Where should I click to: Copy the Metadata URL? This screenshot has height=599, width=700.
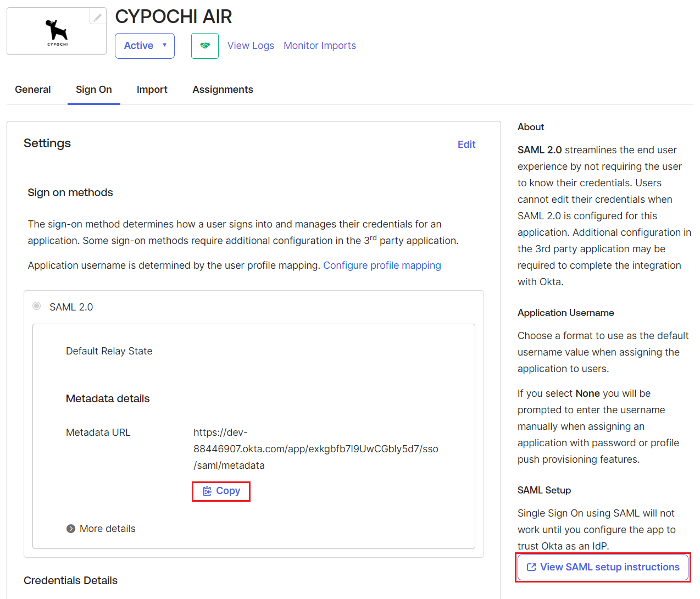(x=221, y=491)
